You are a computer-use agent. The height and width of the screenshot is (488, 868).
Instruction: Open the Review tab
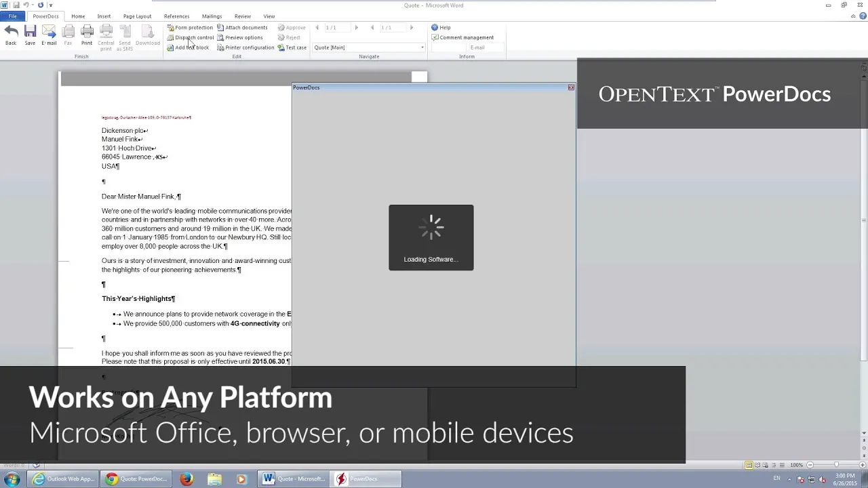coord(242,16)
